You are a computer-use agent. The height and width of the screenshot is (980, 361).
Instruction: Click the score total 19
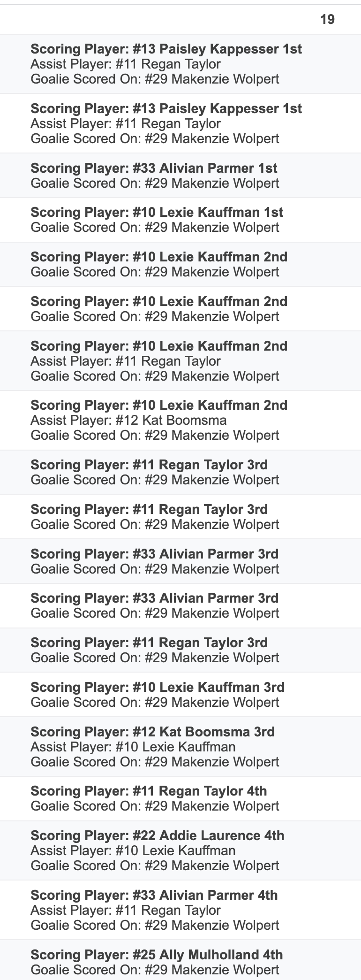327,19
